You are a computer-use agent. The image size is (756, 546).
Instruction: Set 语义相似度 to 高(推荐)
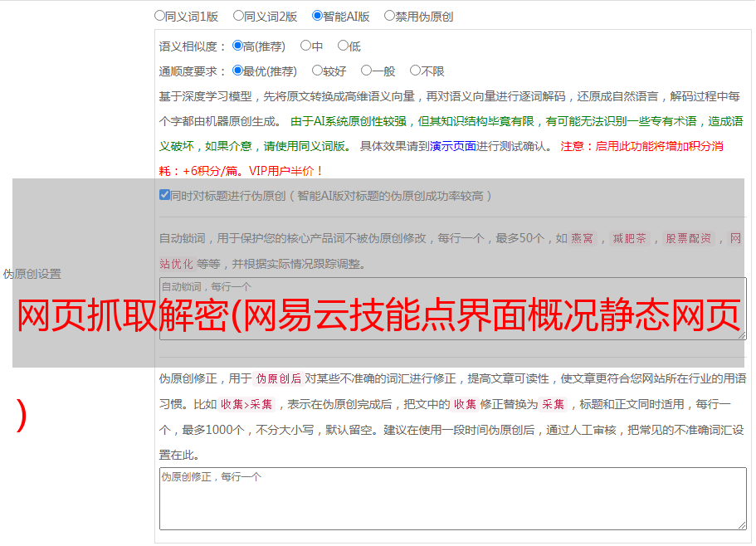(237, 46)
